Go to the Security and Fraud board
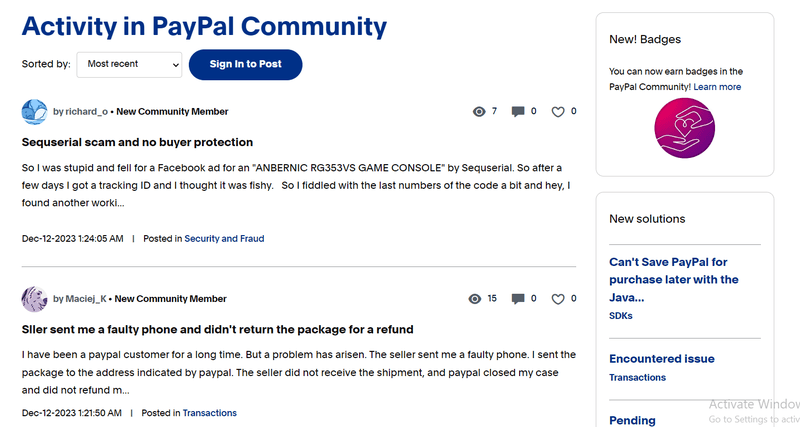Image resolution: width=800 pixels, height=427 pixels. click(x=224, y=239)
